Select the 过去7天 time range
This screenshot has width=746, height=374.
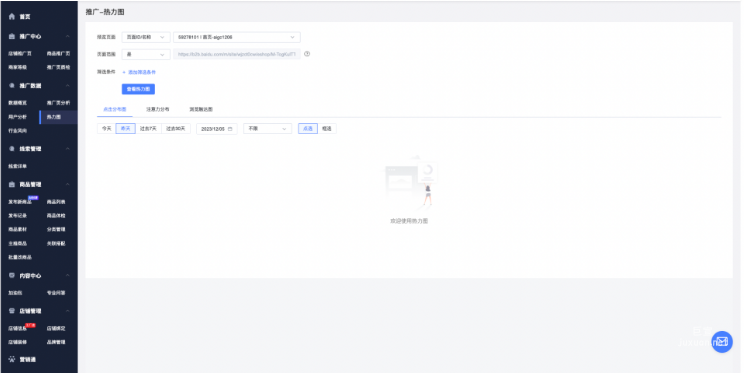click(x=148, y=128)
